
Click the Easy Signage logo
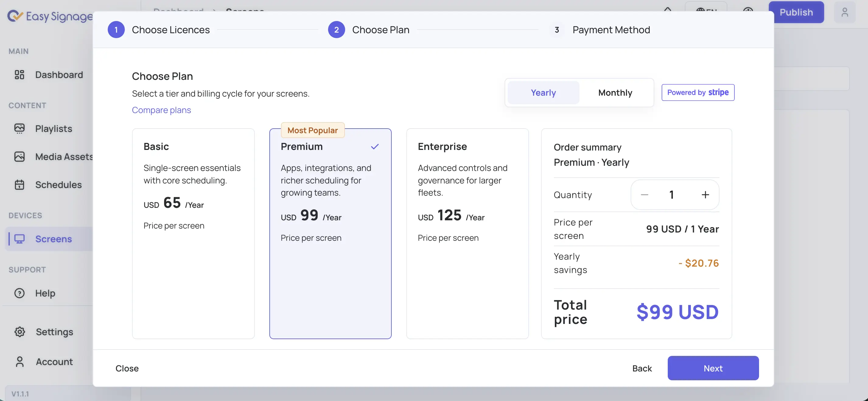click(50, 16)
